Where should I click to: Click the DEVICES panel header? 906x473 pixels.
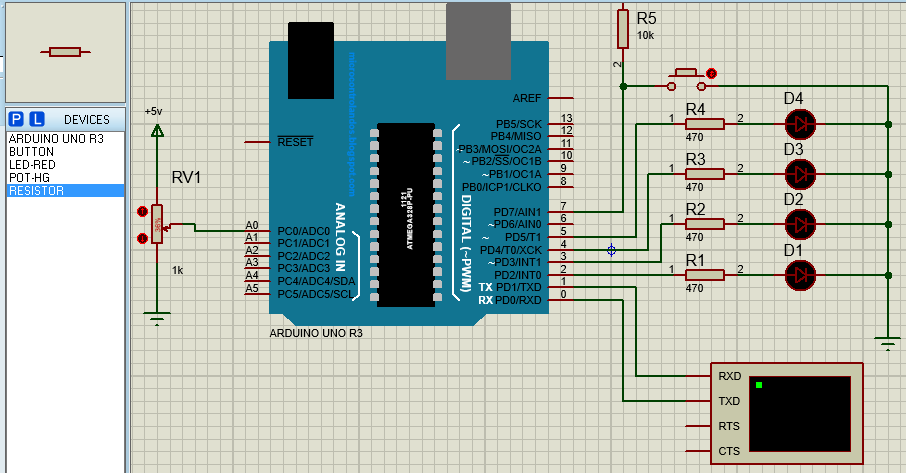pyautogui.click(x=87, y=120)
